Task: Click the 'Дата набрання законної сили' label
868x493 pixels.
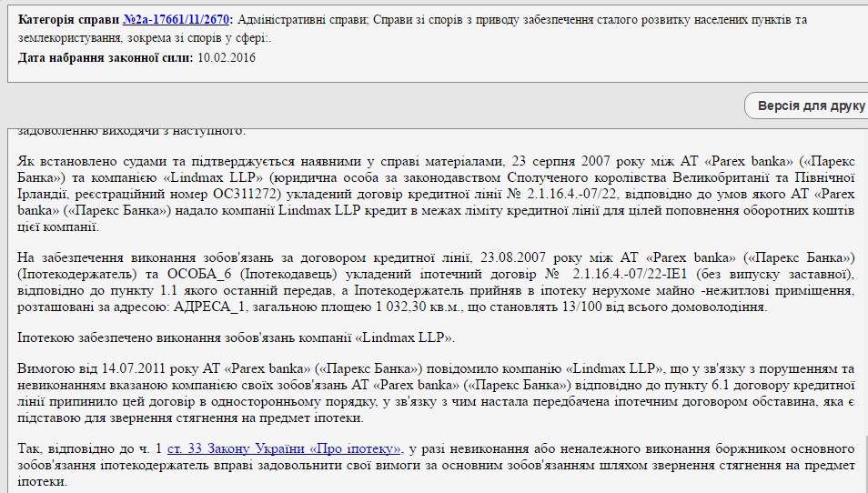Action: [x=105, y=57]
